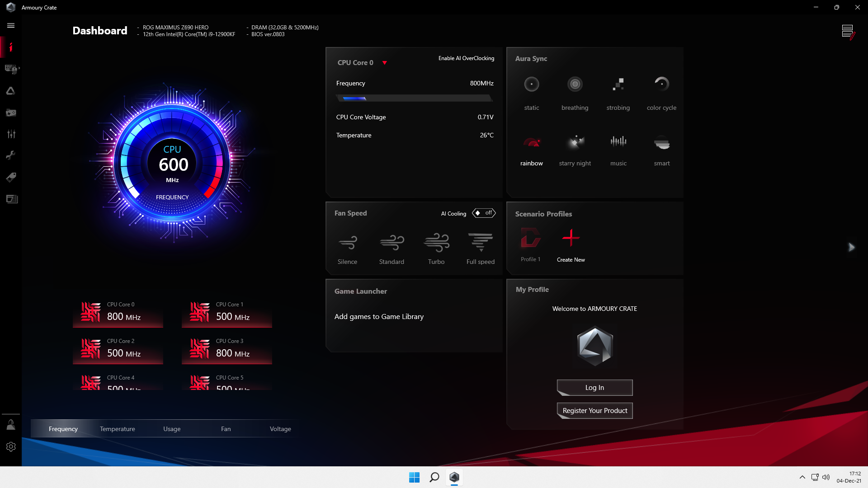The image size is (868, 488).
Task: Set fan speed to Silence
Action: click(x=347, y=243)
